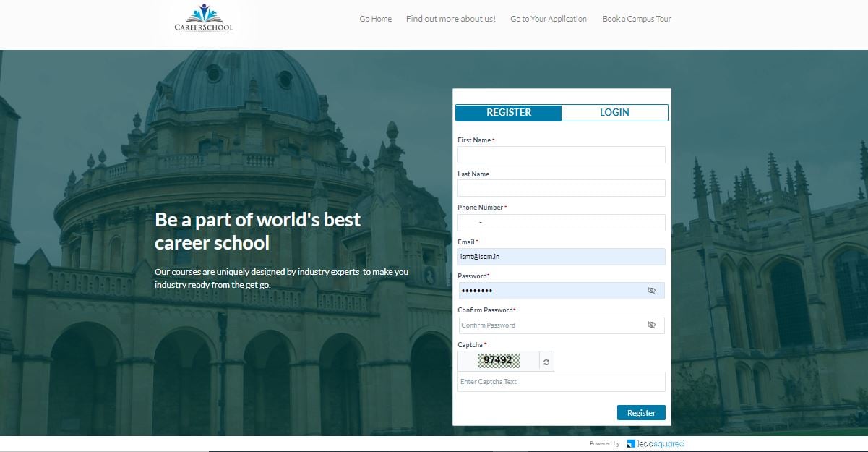The height and width of the screenshot is (452, 868).
Task: Select the REGISTER tab
Action: [x=509, y=113]
